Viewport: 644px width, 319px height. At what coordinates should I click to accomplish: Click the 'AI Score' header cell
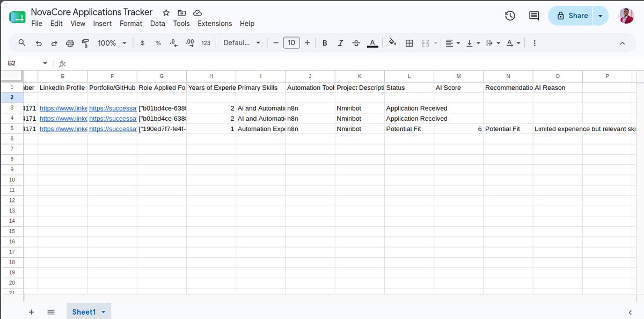(459, 88)
